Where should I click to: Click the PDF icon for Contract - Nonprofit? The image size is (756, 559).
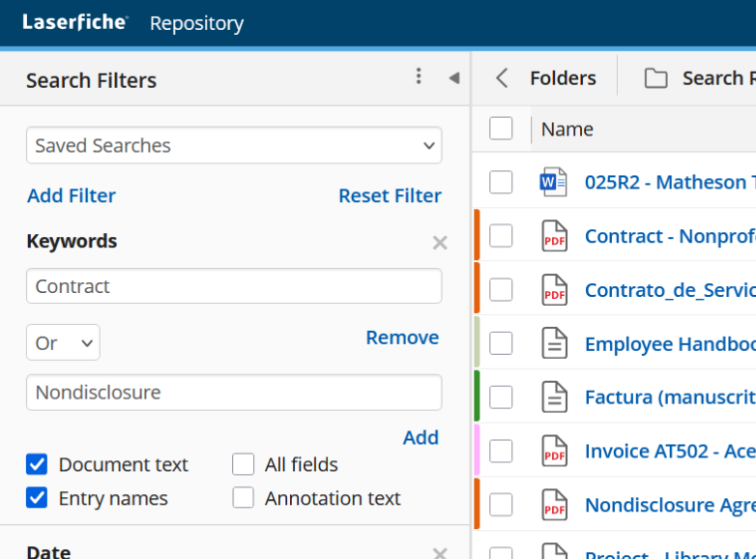553,236
